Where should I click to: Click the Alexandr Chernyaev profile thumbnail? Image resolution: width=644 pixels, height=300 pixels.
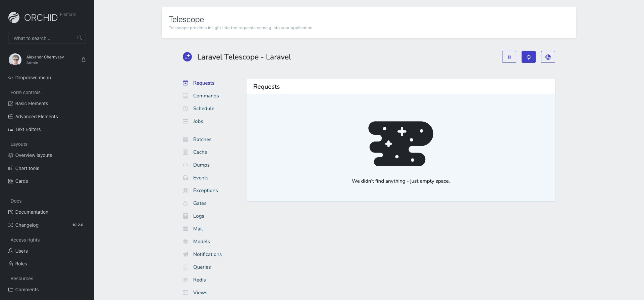(15, 59)
